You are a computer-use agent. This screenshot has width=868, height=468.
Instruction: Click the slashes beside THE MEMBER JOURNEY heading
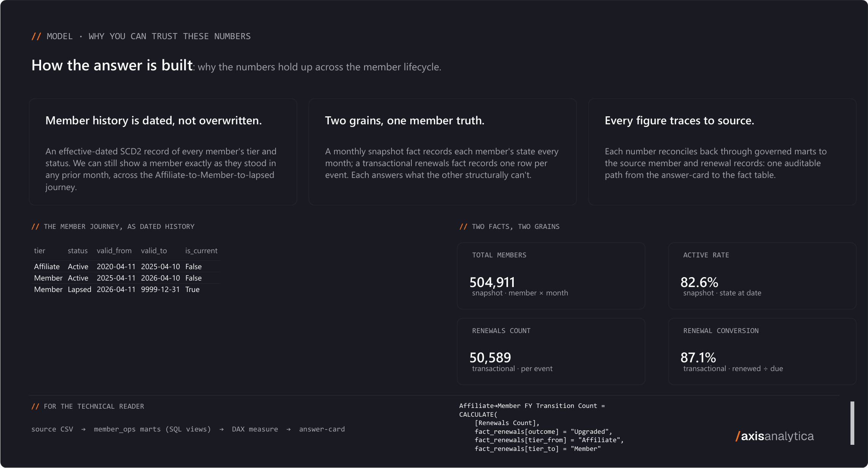click(x=35, y=227)
